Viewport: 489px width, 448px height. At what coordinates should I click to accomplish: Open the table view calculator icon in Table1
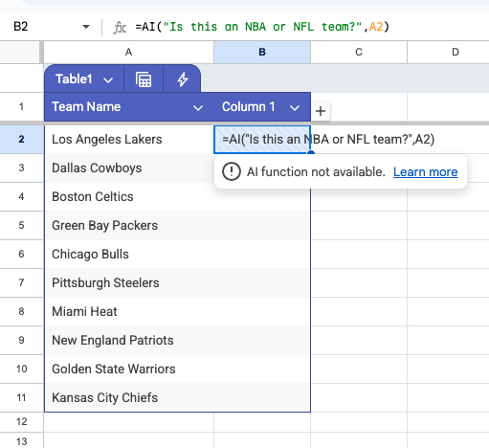click(x=144, y=79)
